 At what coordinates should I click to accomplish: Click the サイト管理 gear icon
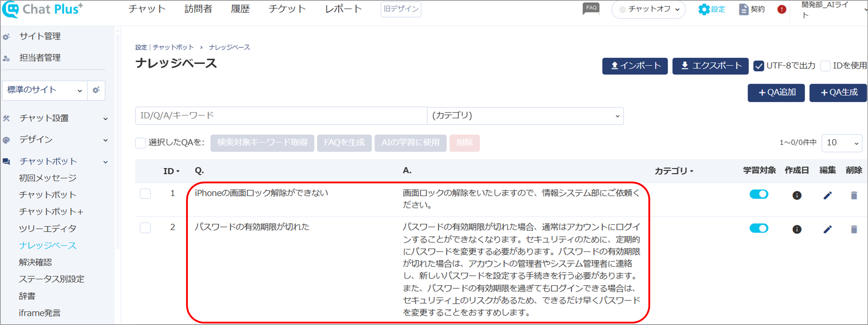coord(7,36)
